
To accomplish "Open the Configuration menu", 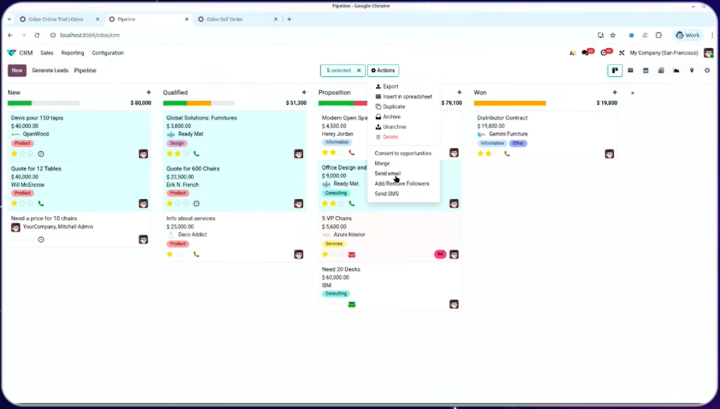I will pyautogui.click(x=108, y=53).
